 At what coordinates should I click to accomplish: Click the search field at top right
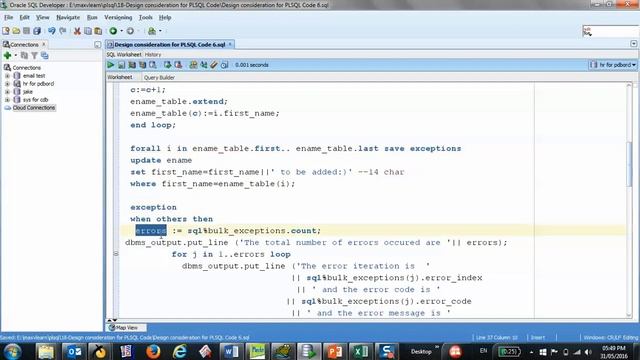610,31
